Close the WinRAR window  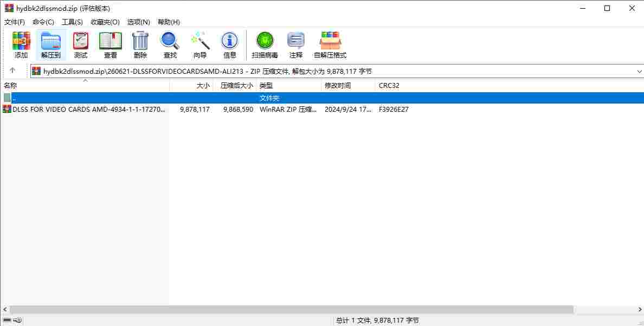(632, 8)
